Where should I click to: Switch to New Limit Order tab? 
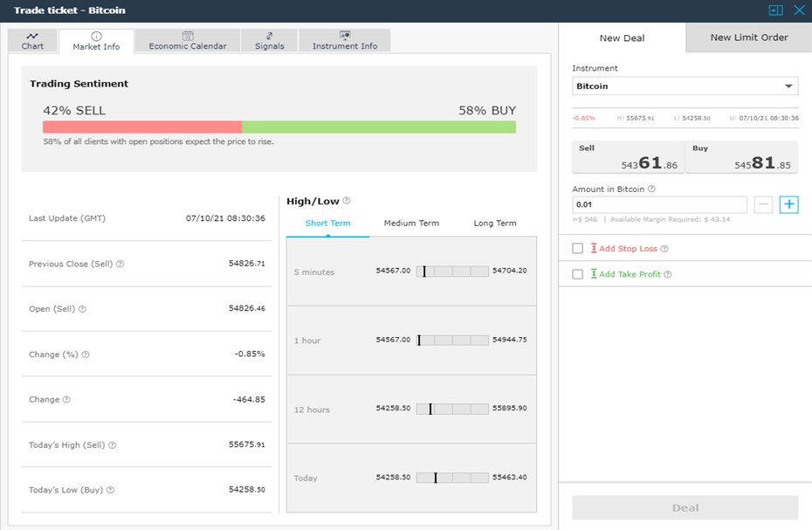pyautogui.click(x=749, y=38)
